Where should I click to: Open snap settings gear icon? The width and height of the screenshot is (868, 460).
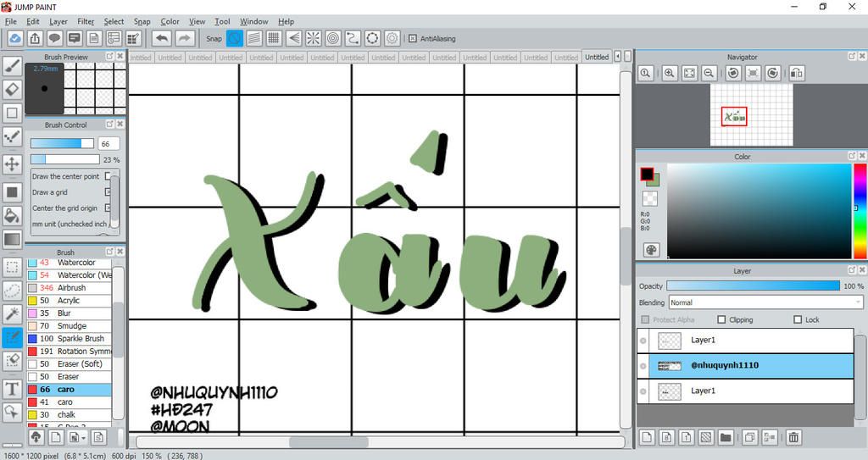[x=392, y=38]
